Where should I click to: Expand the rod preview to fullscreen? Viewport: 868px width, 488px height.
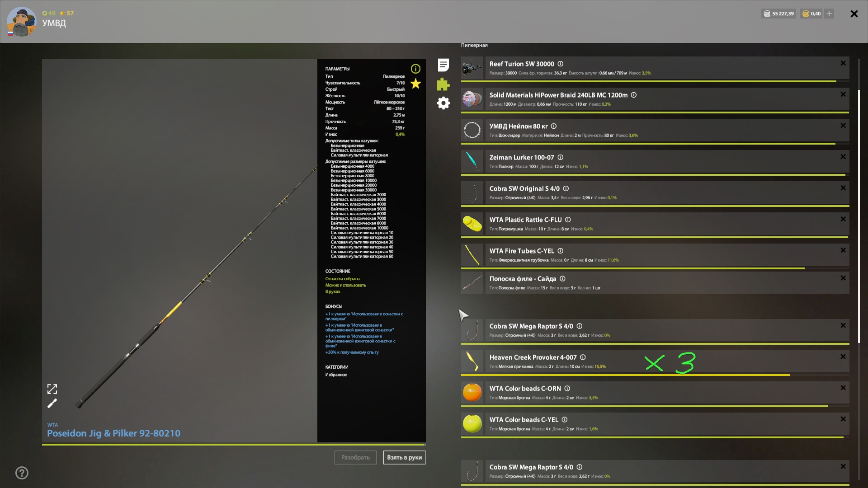[52, 389]
